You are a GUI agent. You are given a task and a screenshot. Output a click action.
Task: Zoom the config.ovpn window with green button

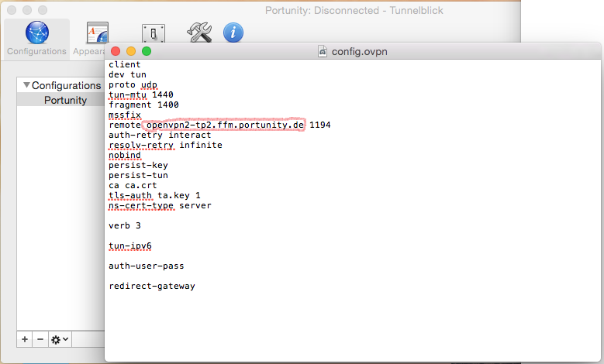(x=147, y=51)
